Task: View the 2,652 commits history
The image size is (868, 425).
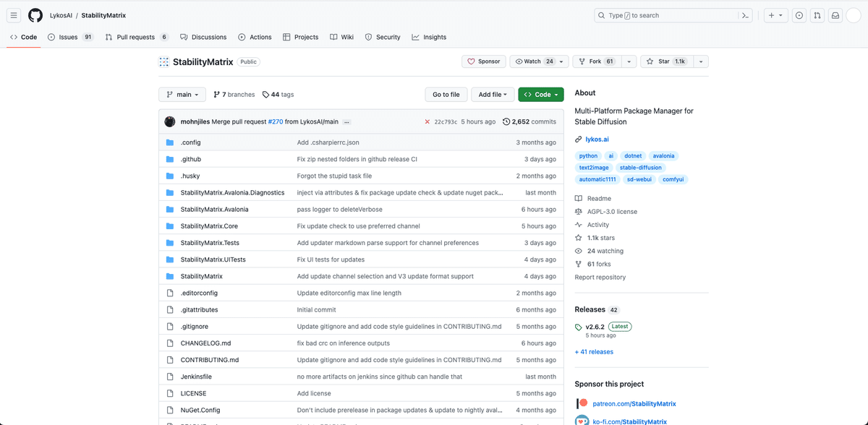Action: 529,121
